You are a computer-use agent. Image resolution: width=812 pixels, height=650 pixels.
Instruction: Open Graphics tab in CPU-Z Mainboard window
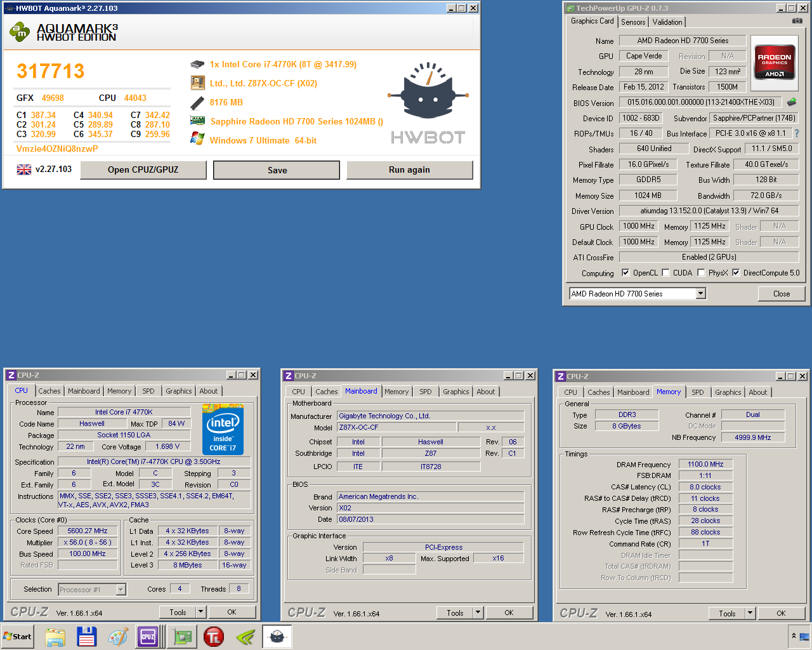(x=456, y=392)
